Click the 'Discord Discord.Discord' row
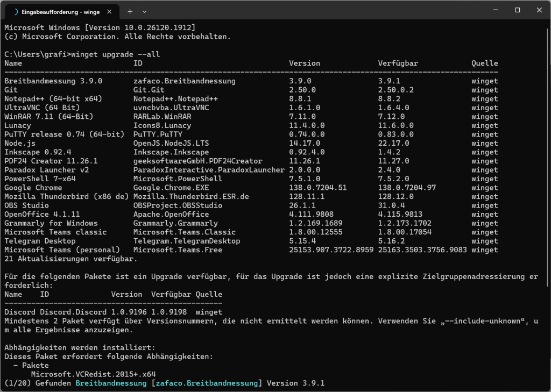The image size is (551, 392). coord(113,312)
